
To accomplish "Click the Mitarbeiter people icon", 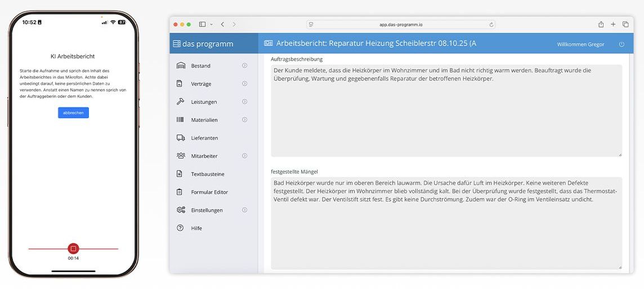I will (181, 156).
